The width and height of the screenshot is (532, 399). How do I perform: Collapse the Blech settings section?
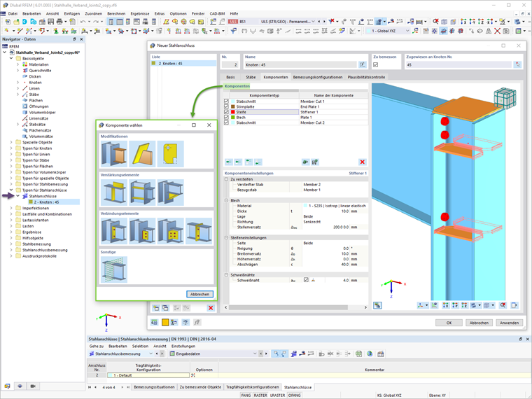click(x=226, y=200)
